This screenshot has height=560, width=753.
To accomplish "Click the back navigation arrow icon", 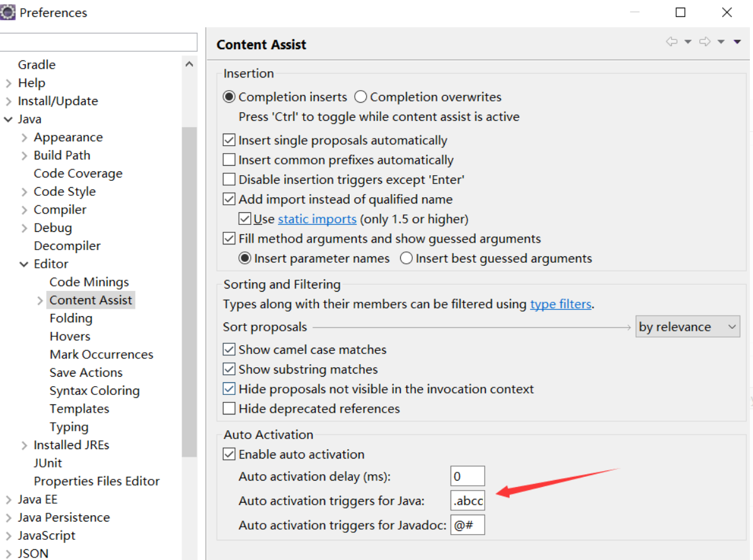I will click(x=672, y=42).
